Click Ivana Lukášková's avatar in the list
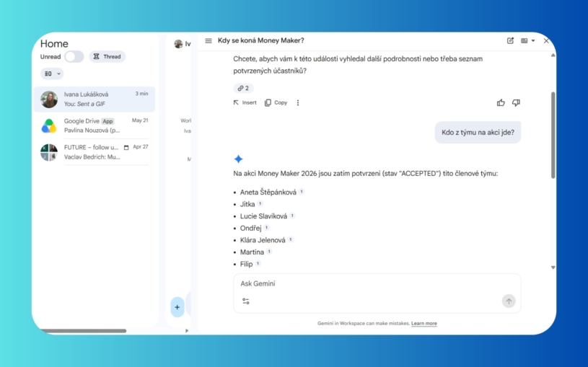Image resolution: width=588 pixels, height=367 pixels. pyautogui.click(x=49, y=100)
